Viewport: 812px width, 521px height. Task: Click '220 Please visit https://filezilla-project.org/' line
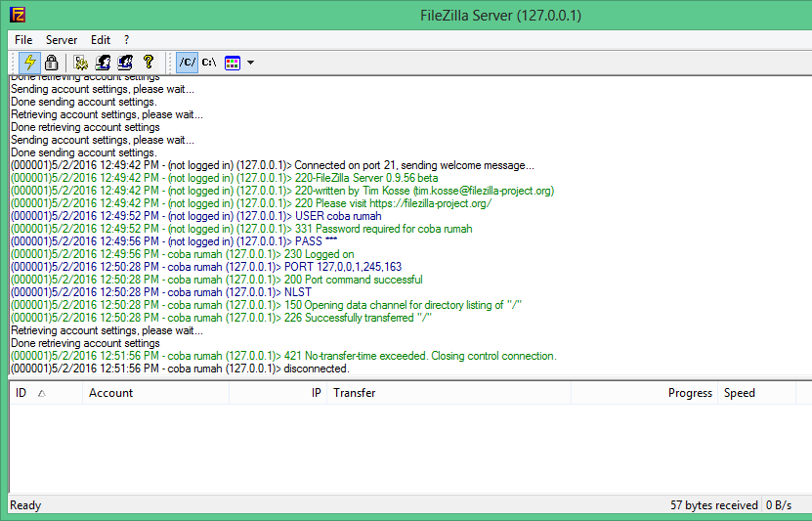pyautogui.click(x=251, y=203)
